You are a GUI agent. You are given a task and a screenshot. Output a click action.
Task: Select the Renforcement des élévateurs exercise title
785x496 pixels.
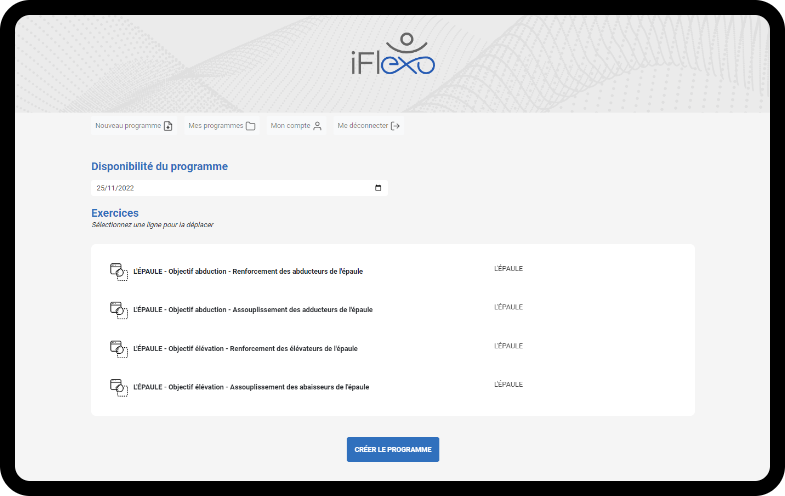click(245, 348)
